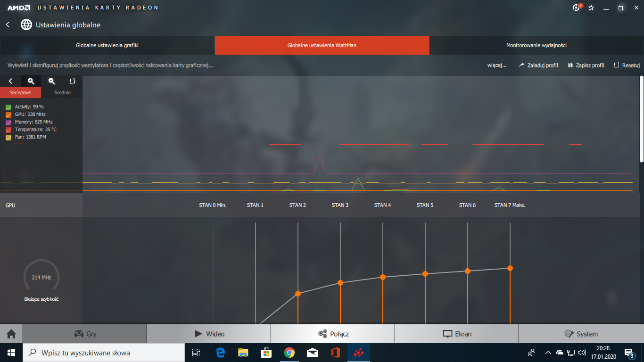Open the Wideo section

(209, 334)
